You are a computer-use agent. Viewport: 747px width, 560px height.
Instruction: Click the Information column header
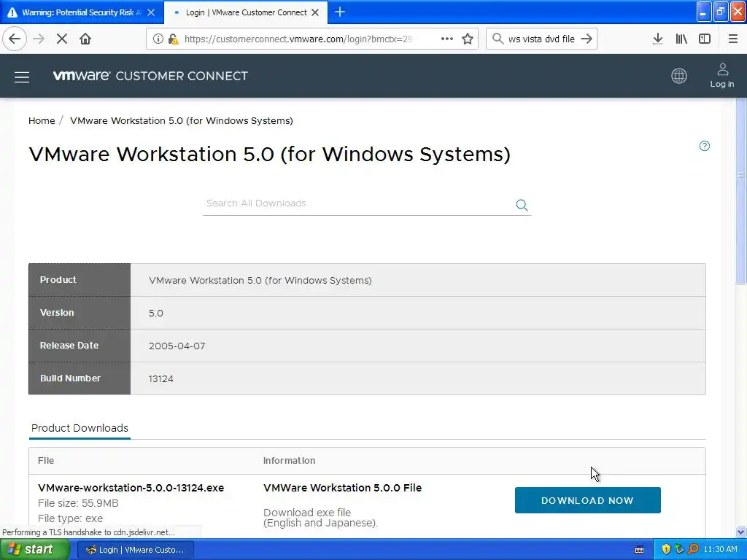[x=289, y=461]
